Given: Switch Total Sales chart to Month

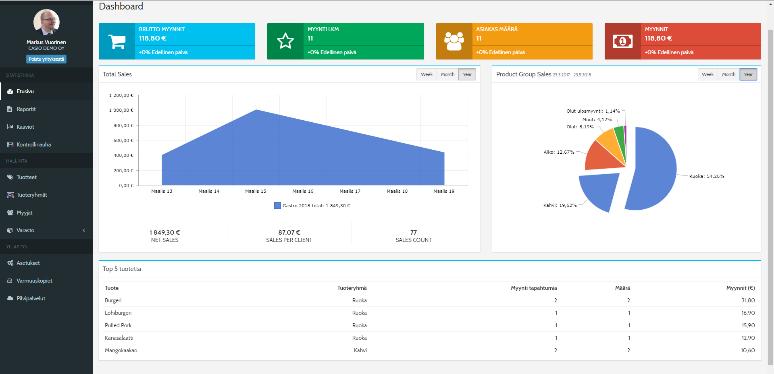Looking at the screenshot, I should [447, 75].
